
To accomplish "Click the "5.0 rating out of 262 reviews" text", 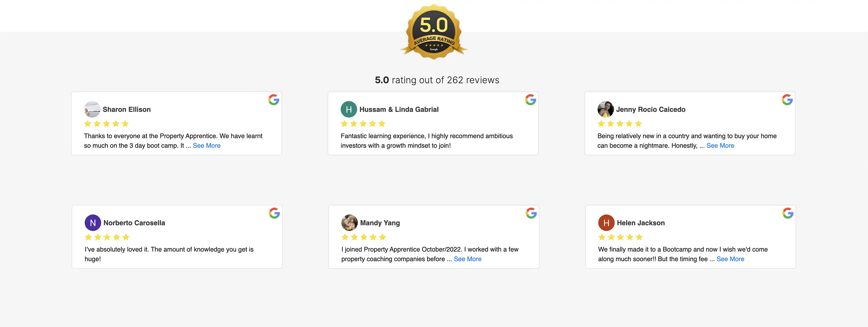I will coord(437,80).
